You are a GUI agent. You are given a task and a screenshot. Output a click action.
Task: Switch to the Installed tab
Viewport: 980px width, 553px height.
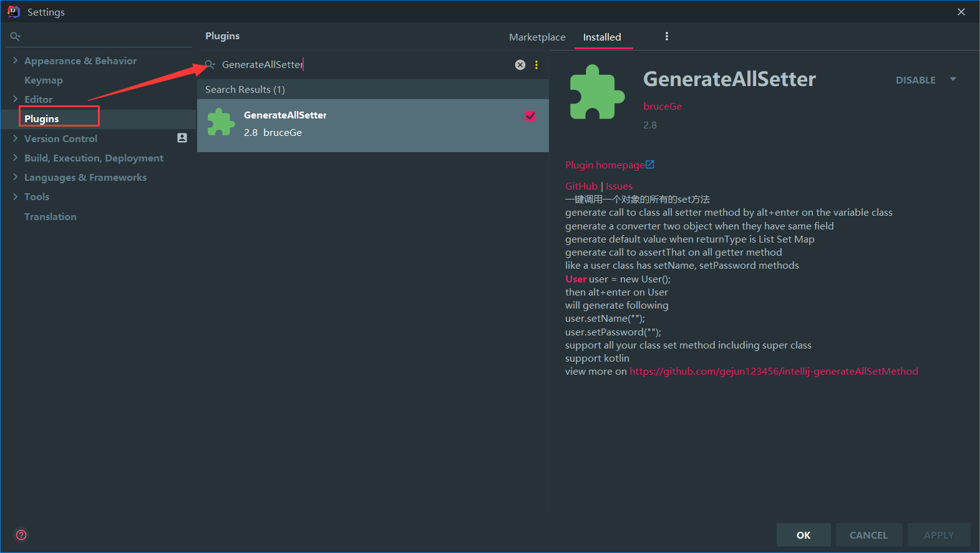point(602,37)
